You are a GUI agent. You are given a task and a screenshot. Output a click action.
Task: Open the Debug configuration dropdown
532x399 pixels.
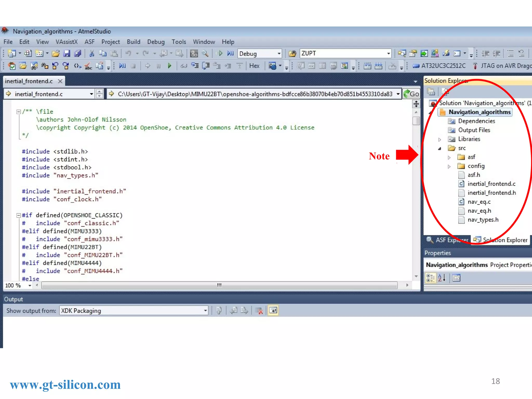tap(279, 54)
